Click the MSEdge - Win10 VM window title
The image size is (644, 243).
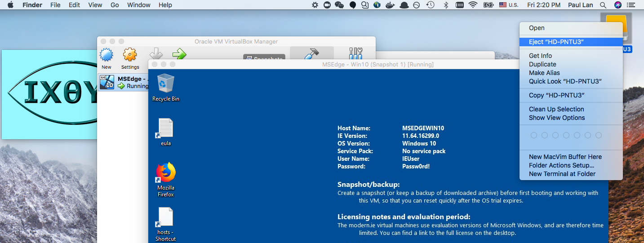[x=378, y=64]
